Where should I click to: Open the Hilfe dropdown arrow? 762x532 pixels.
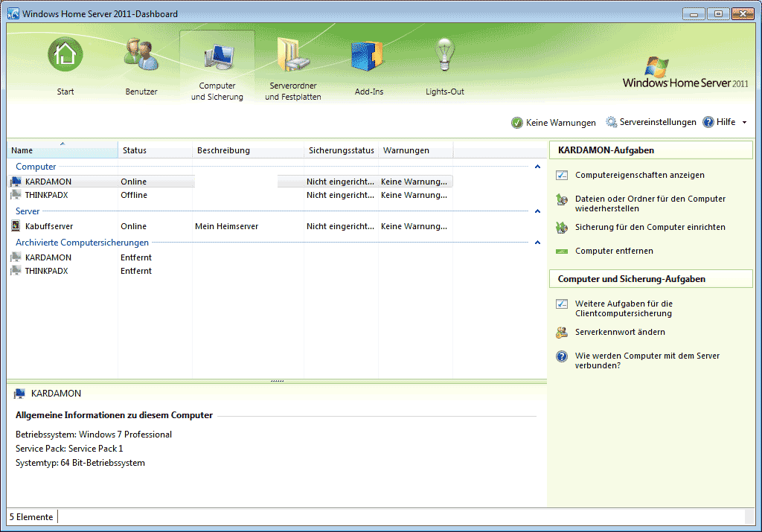tap(744, 123)
